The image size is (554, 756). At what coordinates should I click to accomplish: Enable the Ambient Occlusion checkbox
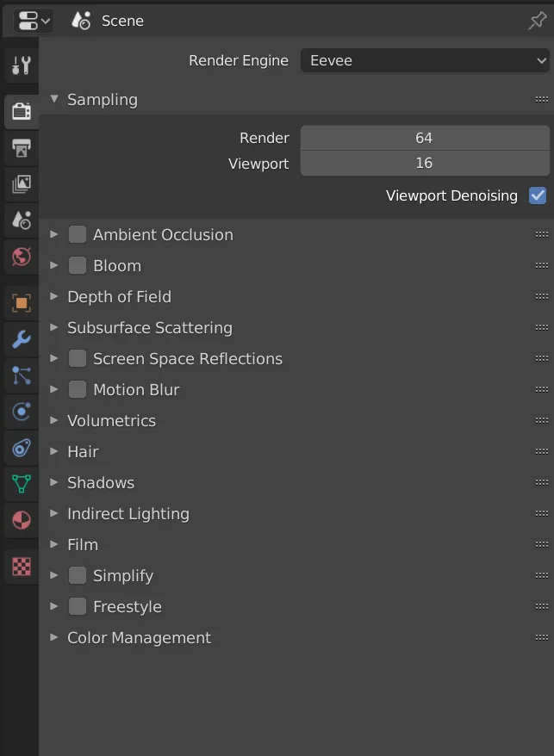[x=78, y=234]
